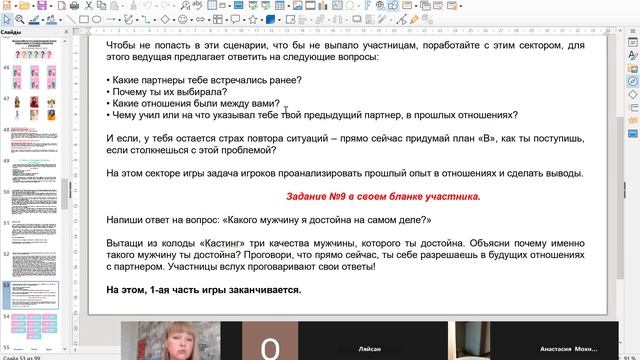Open the sidebar Navigator compass deck

633,81
